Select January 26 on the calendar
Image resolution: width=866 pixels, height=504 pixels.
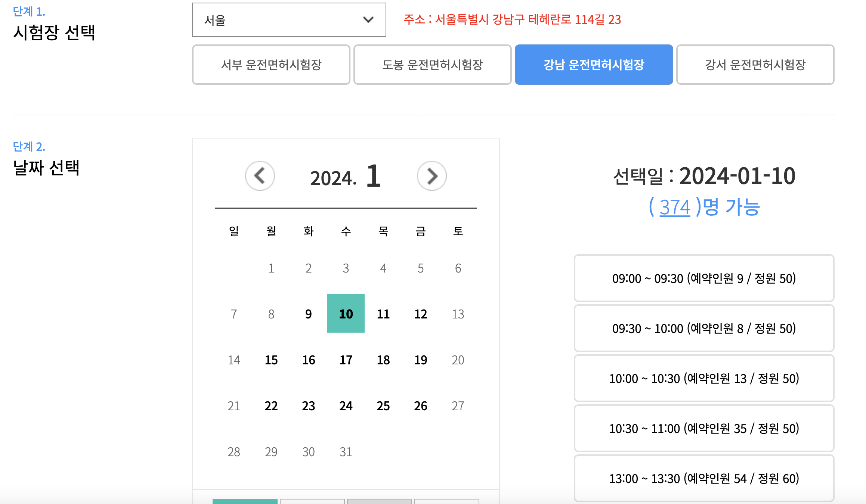420,406
